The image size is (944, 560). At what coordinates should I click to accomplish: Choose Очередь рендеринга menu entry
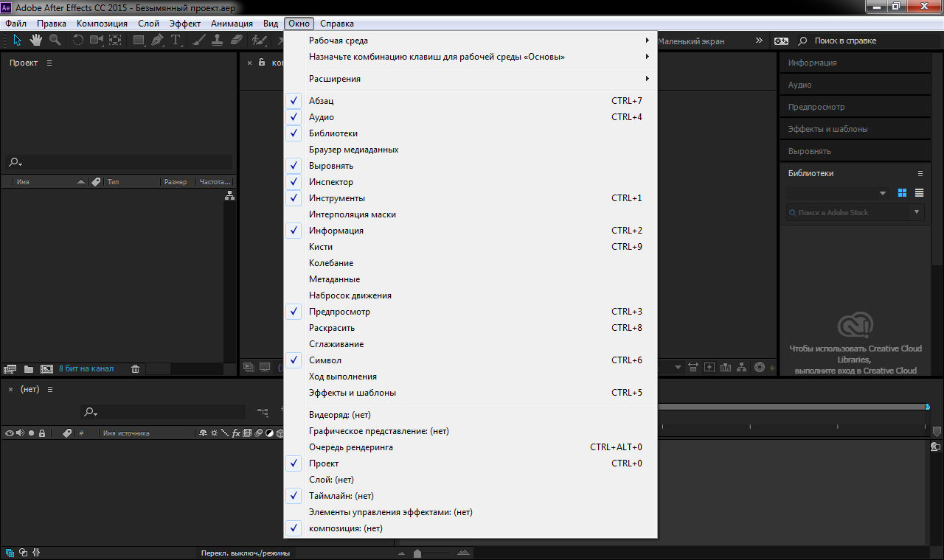pos(470,447)
